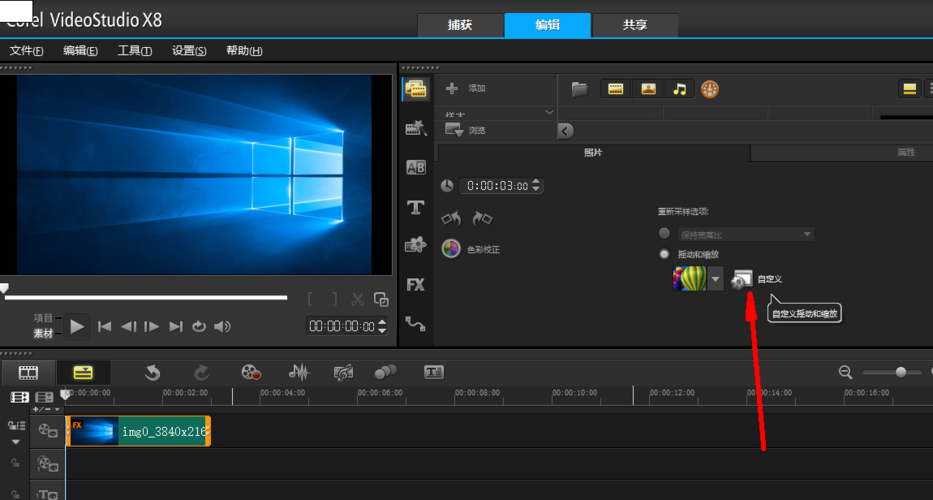Switch to Timeline view icon
933x500 pixels.
click(x=83, y=373)
